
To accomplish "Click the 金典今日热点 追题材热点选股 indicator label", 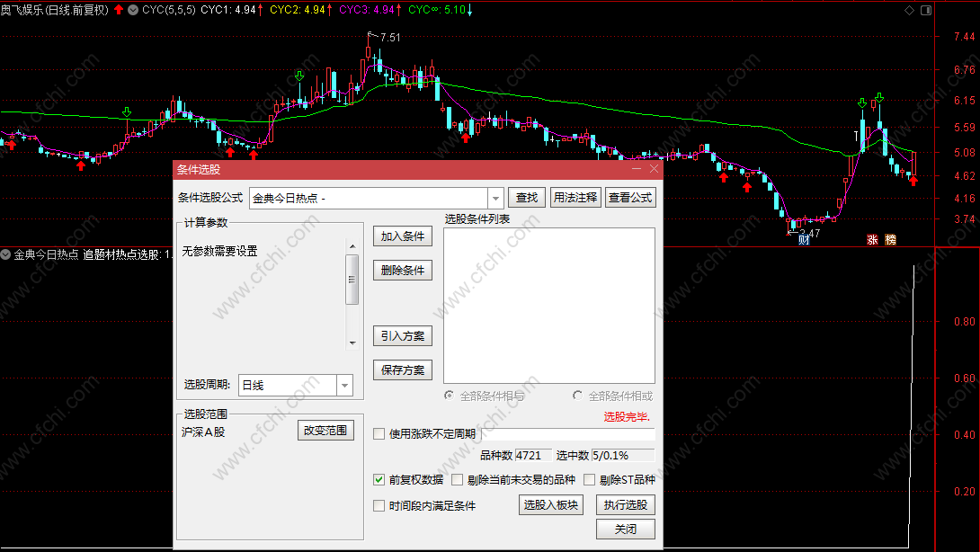I will click(x=93, y=255).
